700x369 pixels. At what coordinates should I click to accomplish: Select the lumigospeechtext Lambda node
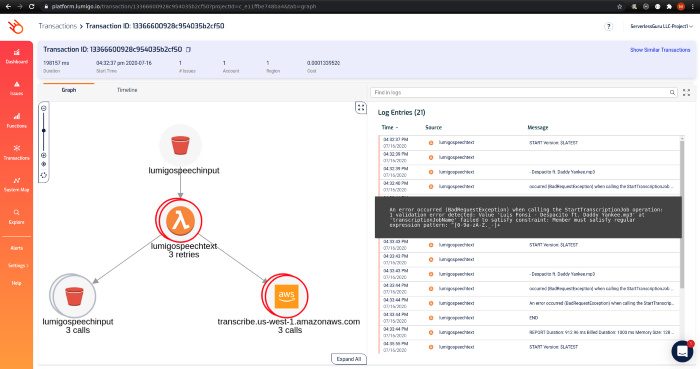[180, 220]
